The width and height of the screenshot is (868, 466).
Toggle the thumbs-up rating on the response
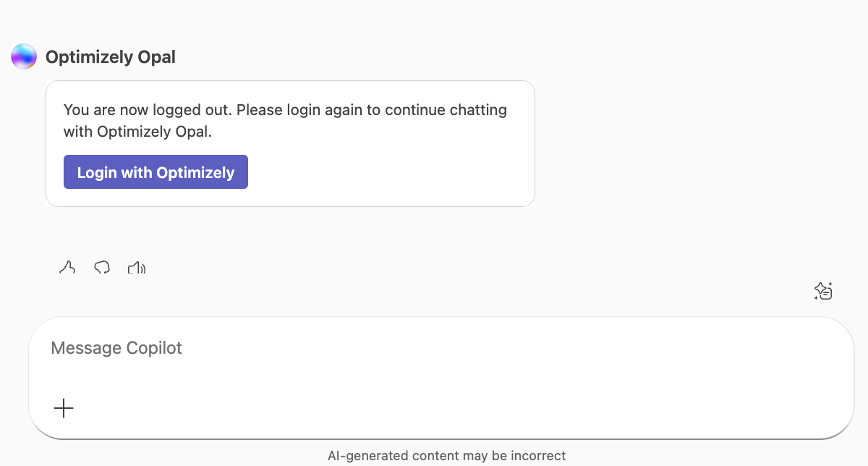(67, 267)
